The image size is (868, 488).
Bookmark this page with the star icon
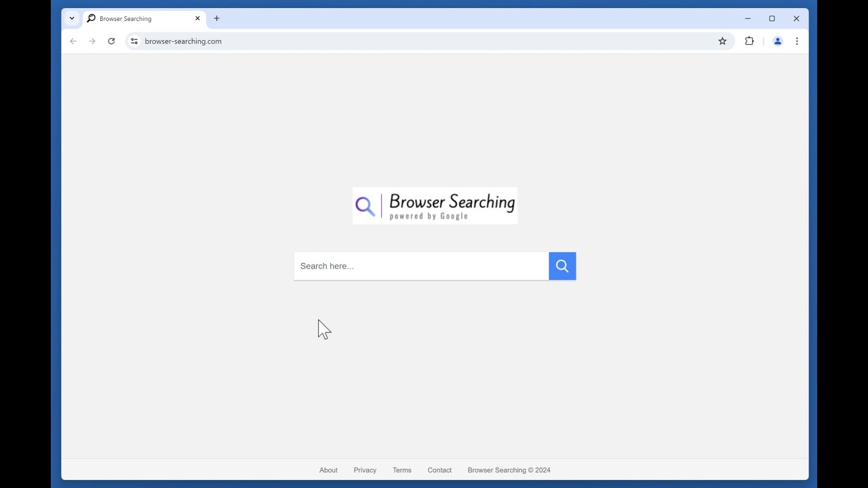tap(722, 41)
